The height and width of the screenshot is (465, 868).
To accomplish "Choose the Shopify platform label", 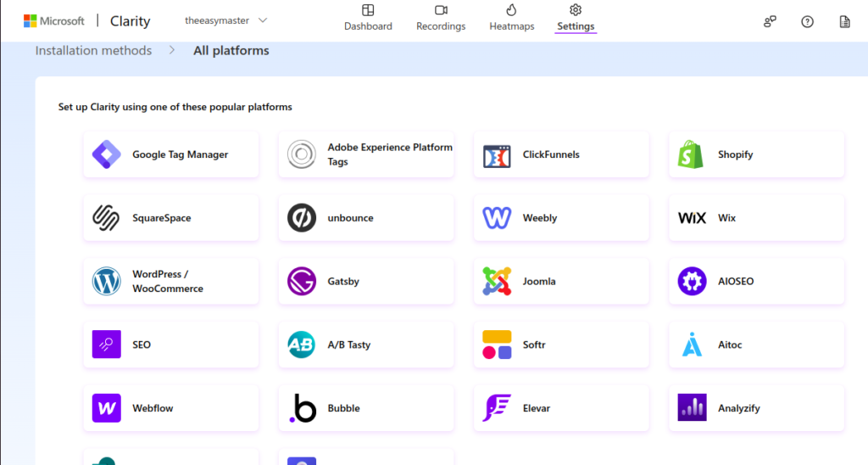I will (x=735, y=154).
